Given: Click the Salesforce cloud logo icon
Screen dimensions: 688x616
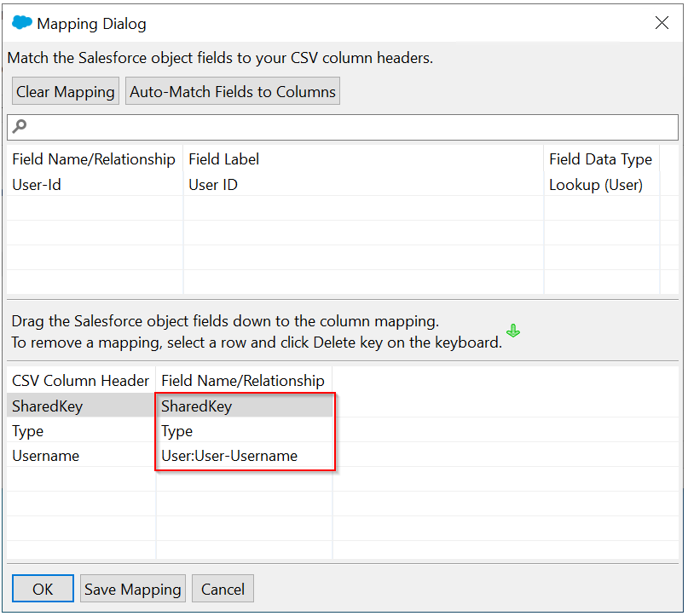Looking at the screenshot, I should [22, 23].
